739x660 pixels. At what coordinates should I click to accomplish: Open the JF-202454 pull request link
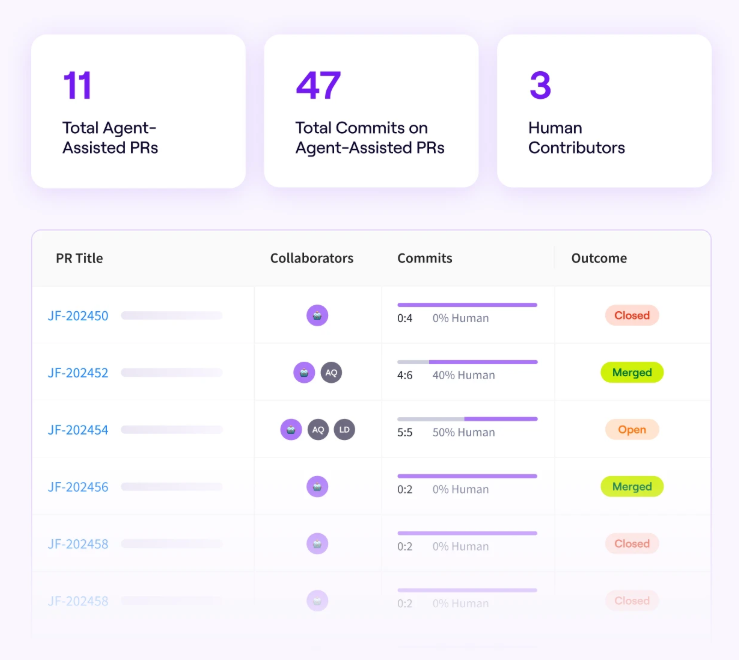[x=78, y=429]
